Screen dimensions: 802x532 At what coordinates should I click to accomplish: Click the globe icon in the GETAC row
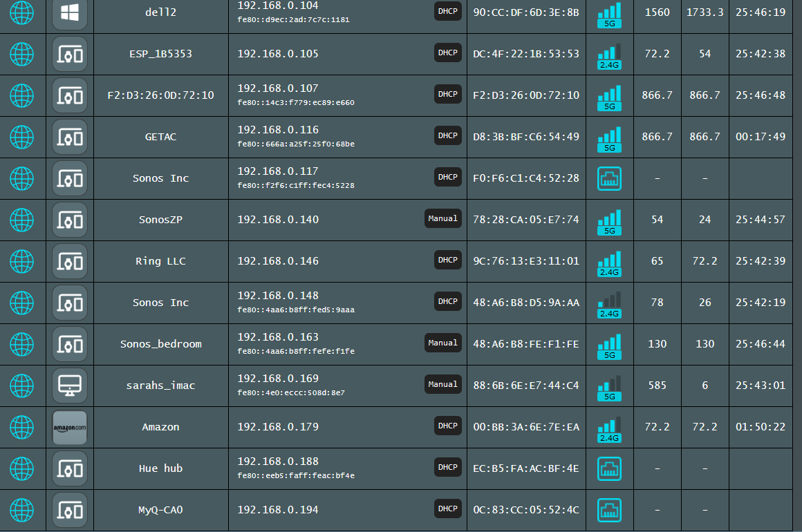22,137
